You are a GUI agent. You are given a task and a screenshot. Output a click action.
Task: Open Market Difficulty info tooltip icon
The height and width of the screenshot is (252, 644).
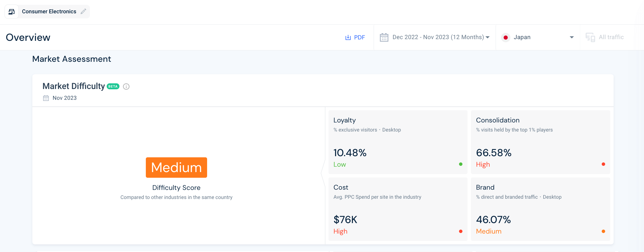pyautogui.click(x=126, y=87)
